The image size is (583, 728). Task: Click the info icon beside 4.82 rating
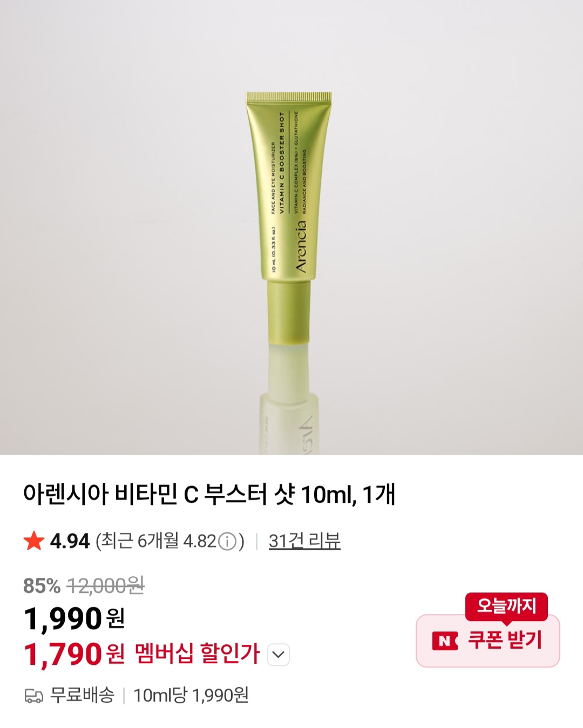click(x=227, y=541)
